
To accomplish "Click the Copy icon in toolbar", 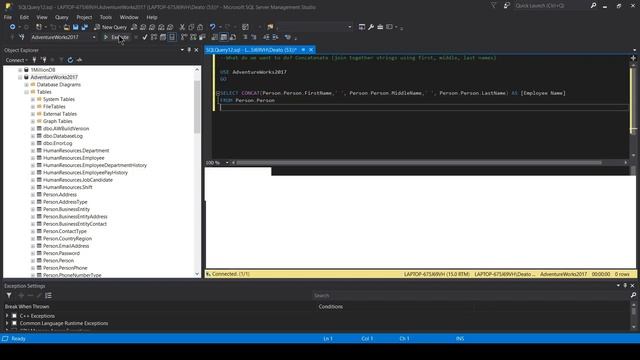I will tap(191, 27).
